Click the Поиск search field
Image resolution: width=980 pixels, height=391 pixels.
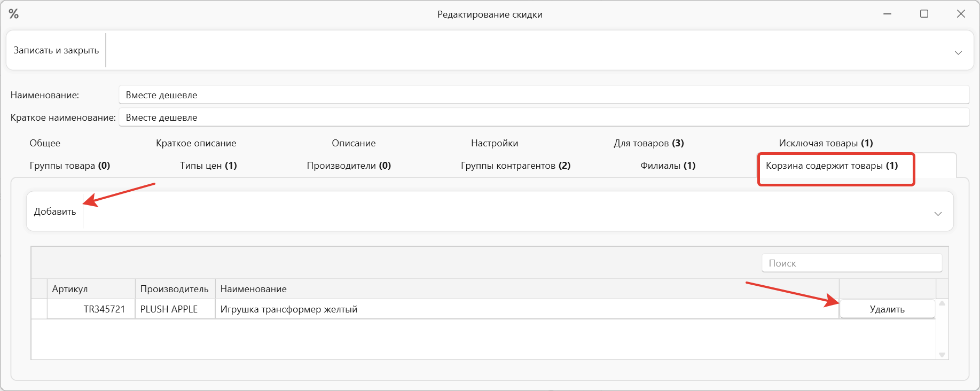(851, 263)
